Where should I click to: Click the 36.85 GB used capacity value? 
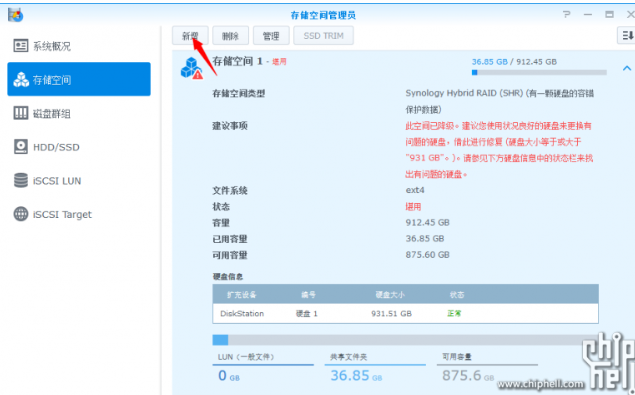pyautogui.click(x=425, y=239)
